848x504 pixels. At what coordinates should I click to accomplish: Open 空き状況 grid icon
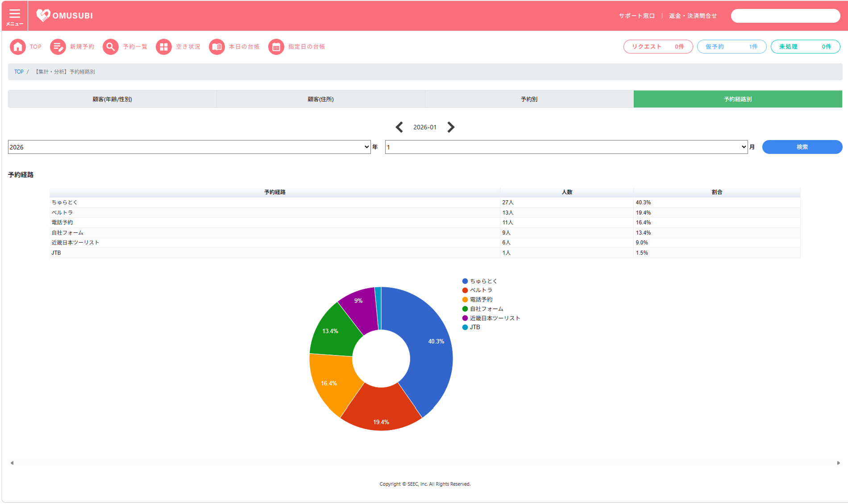[164, 47]
